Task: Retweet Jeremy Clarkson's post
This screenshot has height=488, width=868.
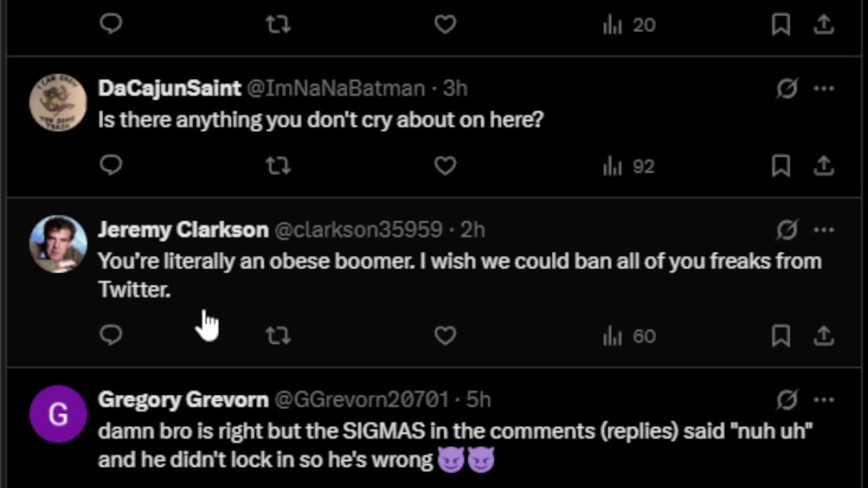Action: point(278,335)
